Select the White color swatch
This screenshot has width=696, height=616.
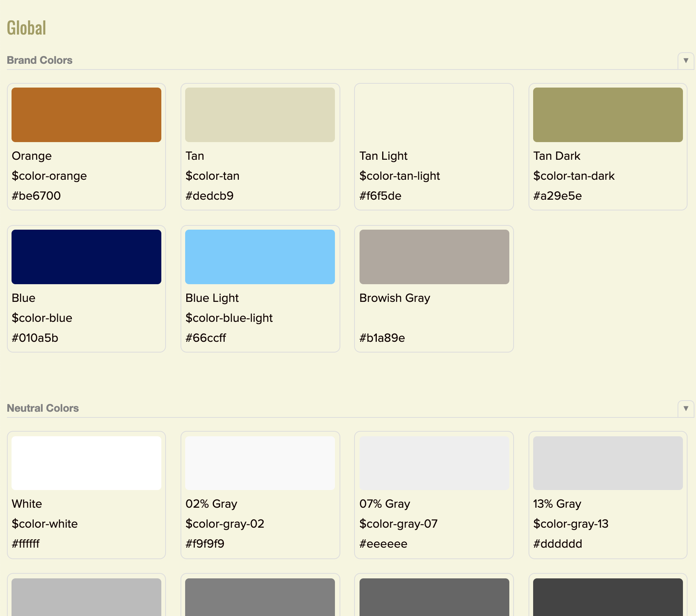(x=86, y=463)
